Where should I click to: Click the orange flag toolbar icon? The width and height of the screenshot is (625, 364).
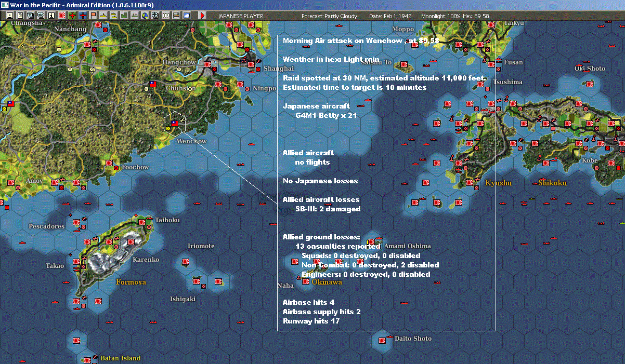point(93,16)
